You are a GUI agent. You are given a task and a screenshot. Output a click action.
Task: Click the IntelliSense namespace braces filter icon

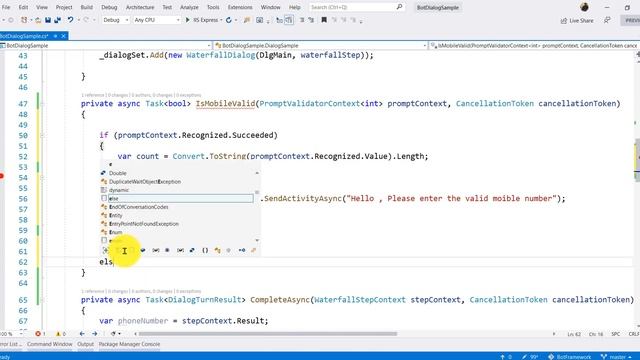click(x=205, y=250)
